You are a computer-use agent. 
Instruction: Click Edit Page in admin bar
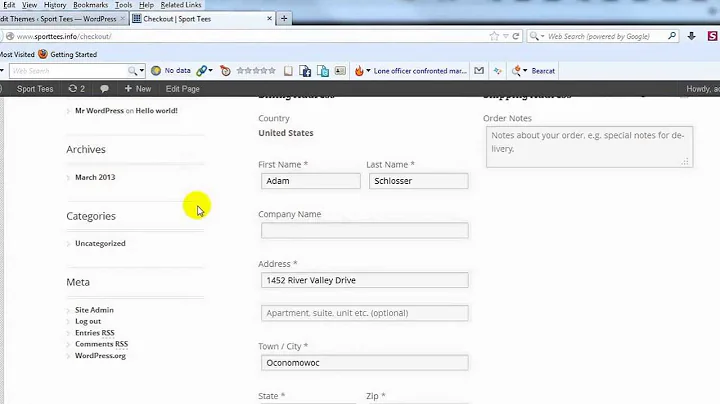pyautogui.click(x=182, y=89)
